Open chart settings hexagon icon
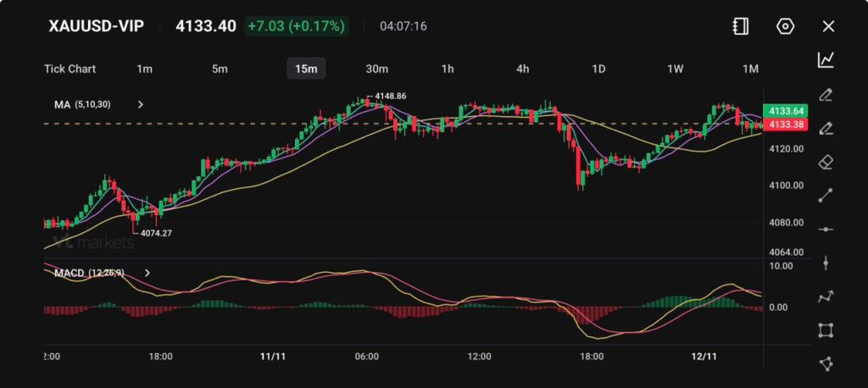868x388 pixels. point(785,26)
